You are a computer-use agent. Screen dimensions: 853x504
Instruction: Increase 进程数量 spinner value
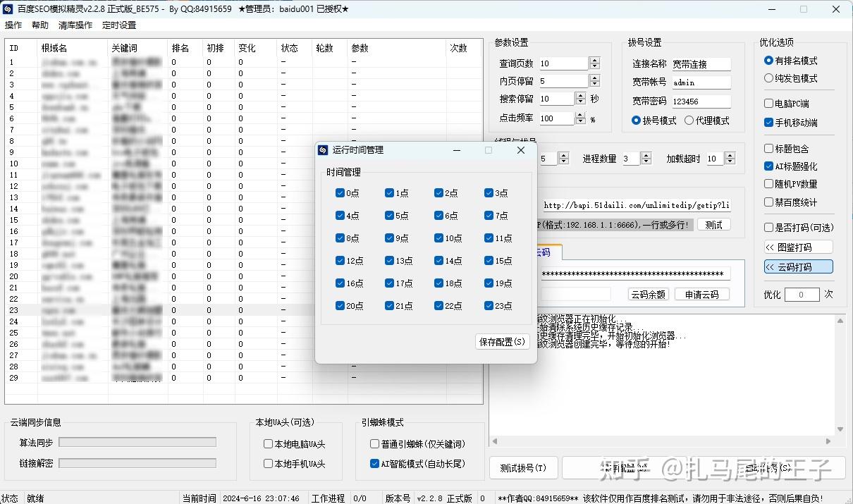[646, 156]
